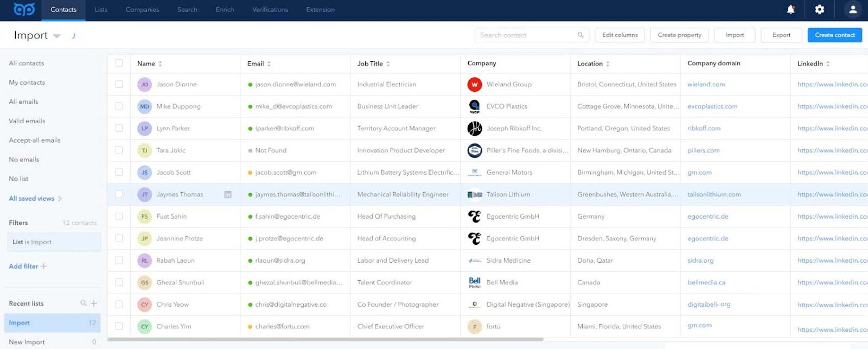This screenshot has height=349, width=868.
Task: Click Jason Dionne's JD avatar
Action: [x=144, y=84]
